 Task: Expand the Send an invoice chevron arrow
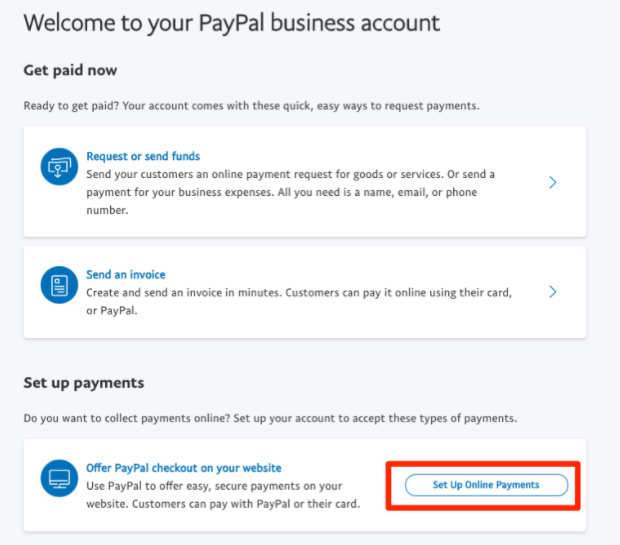(x=553, y=292)
